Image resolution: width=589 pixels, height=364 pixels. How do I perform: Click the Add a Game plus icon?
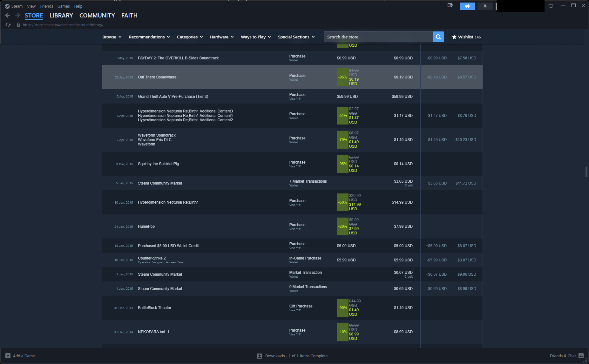tap(8, 356)
